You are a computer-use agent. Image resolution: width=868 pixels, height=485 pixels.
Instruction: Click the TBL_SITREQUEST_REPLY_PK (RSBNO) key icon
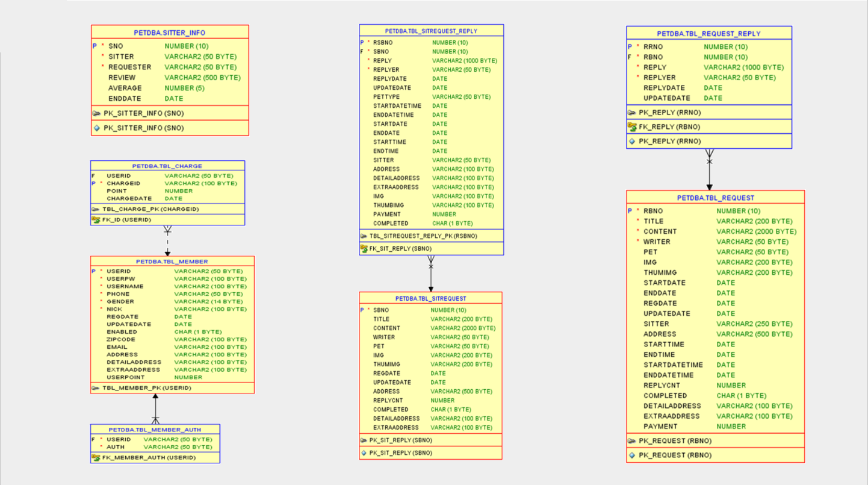click(364, 236)
